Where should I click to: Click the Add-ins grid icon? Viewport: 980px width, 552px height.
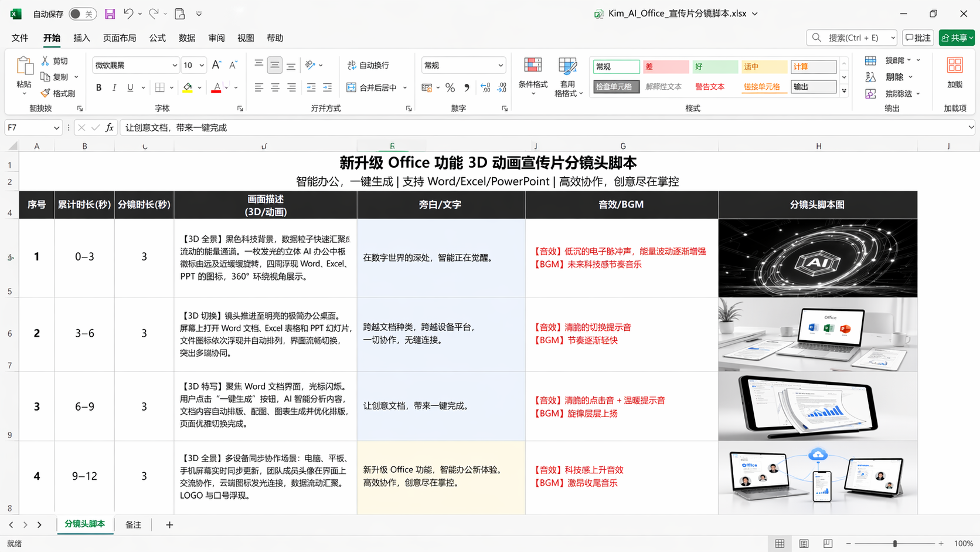pos(955,66)
